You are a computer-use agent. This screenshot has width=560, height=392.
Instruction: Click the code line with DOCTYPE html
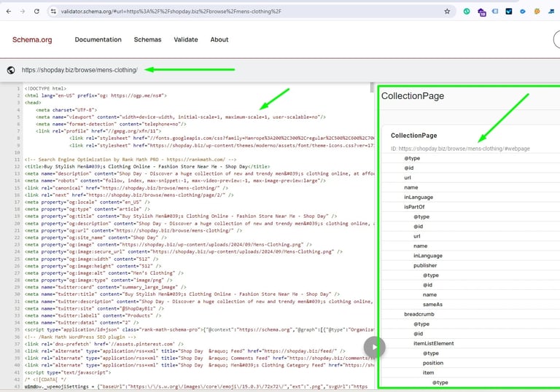click(x=45, y=89)
